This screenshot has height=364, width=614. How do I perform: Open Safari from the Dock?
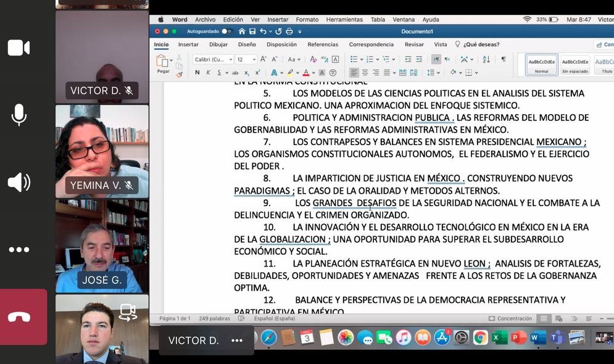(268, 337)
